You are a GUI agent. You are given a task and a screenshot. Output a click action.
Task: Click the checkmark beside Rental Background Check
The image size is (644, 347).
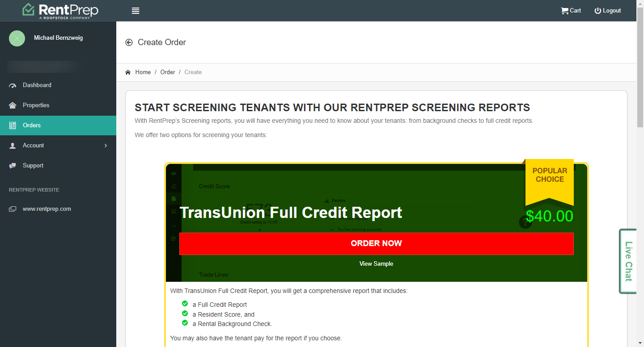(x=185, y=322)
